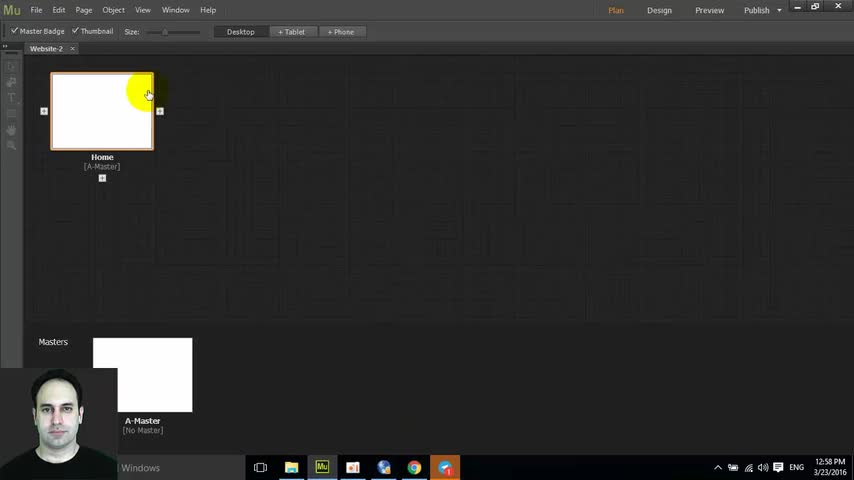Open the Object menu
854x480 pixels.
point(113,10)
